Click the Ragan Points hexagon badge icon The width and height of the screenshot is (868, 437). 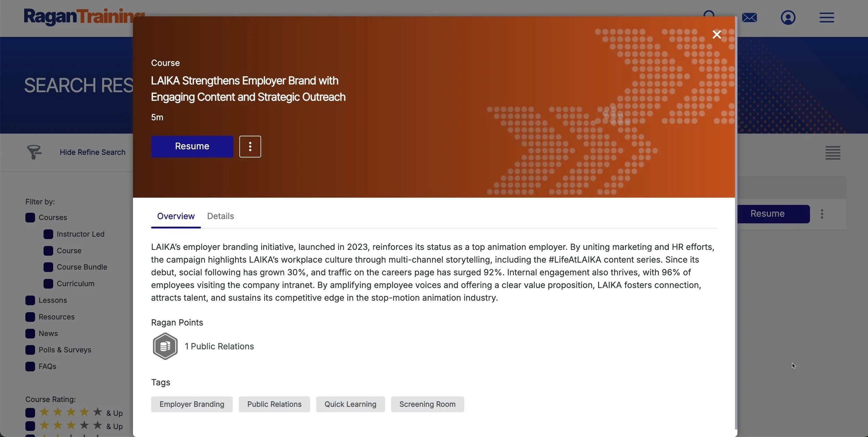(x=165, y=346)
